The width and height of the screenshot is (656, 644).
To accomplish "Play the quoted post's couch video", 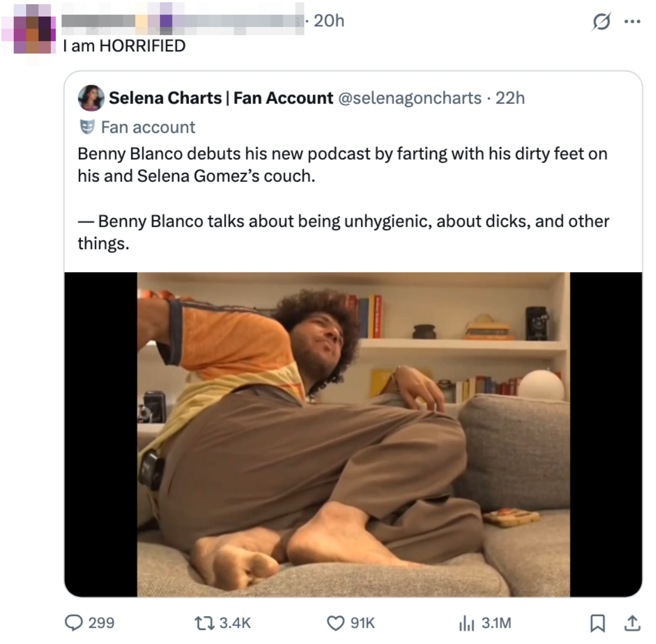I will tap(353, 434).
